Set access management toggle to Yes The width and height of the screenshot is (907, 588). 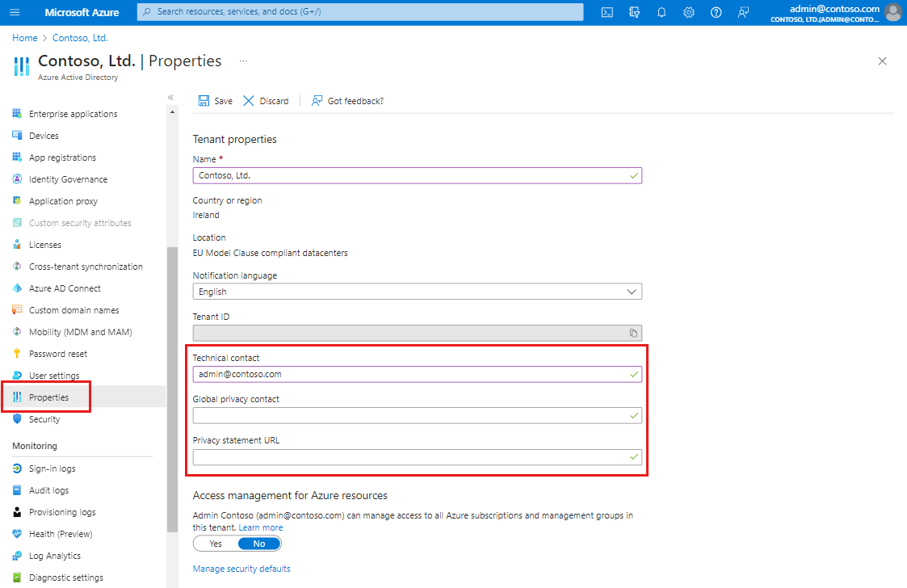coord(216,544)
